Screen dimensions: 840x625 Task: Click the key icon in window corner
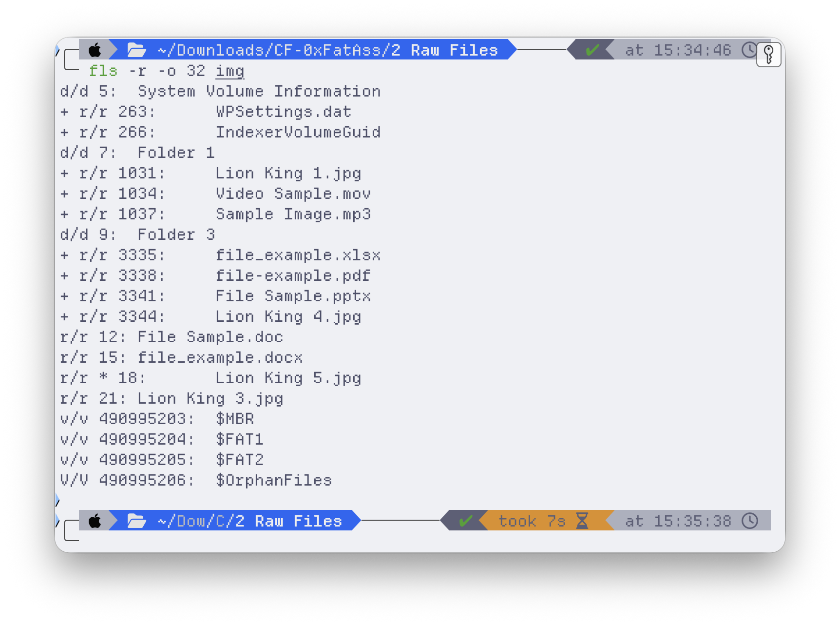click(769, 54)
